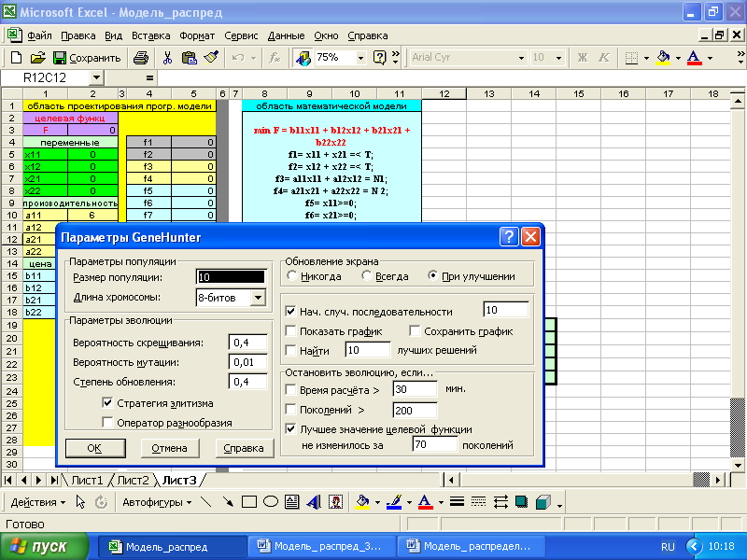This screenshot has width=747, height=560.
Task: Click the Shadow icon in drawing toolbar
Action: click(x=521, y=502)
